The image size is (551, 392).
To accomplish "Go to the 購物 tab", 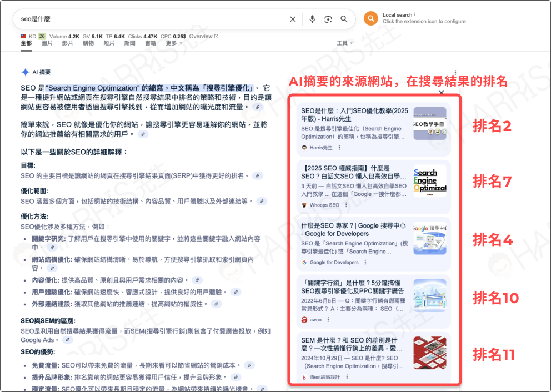I will 88,43.
